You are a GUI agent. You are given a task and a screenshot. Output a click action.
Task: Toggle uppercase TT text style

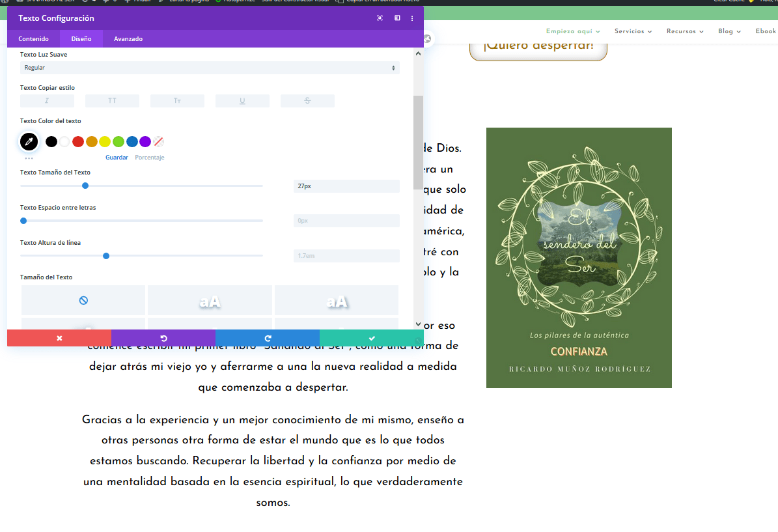coord(112,101)
